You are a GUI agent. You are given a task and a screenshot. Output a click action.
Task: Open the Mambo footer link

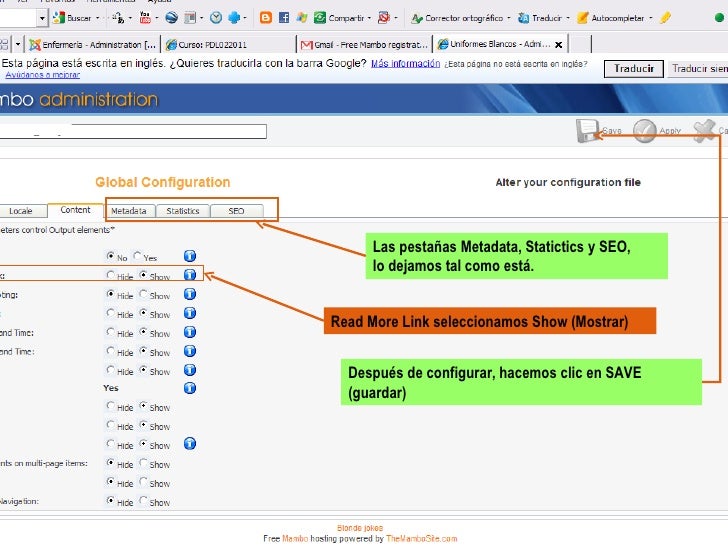pyautogui.click(x=295, y=539)
